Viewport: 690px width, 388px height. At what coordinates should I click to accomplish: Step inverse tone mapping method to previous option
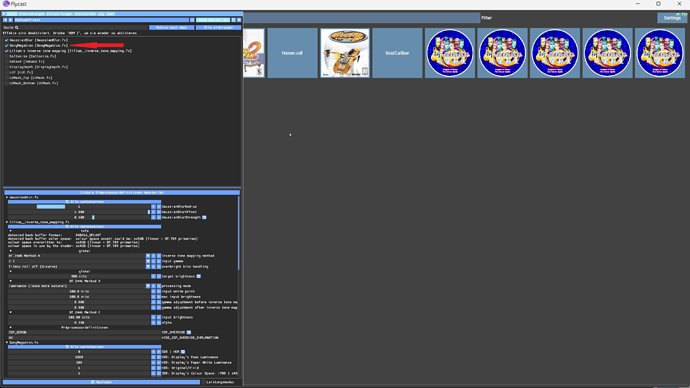pos(154,256)
